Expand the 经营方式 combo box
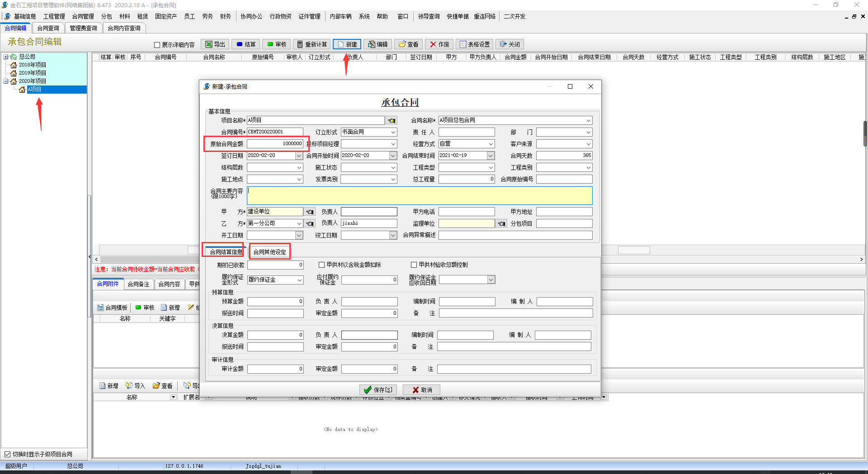Screen dimensions: 868x474 (x=491, y=144)
